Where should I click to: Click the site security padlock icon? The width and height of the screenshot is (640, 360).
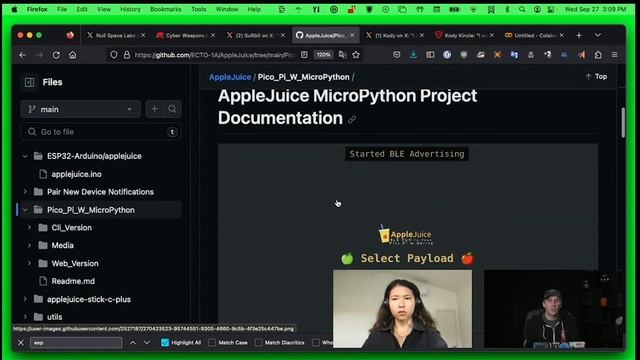click(x=127, y=55)
